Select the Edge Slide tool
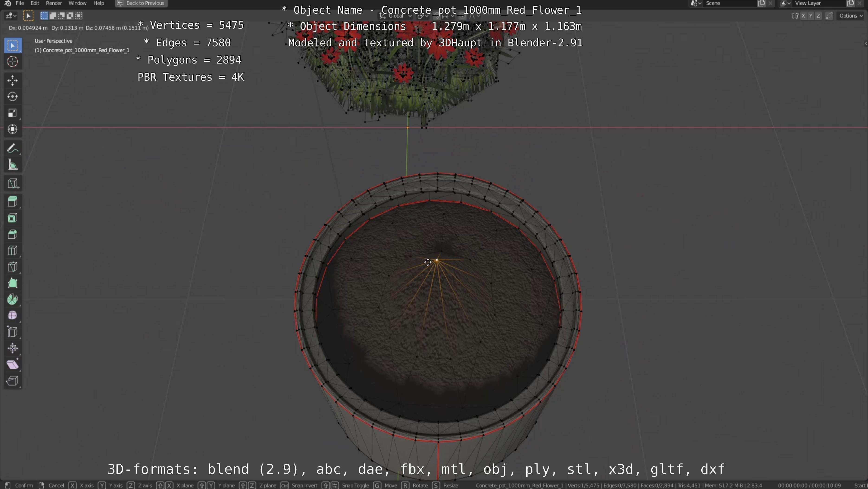This screenshot has width=868, height=489. (x=13, y=332)
